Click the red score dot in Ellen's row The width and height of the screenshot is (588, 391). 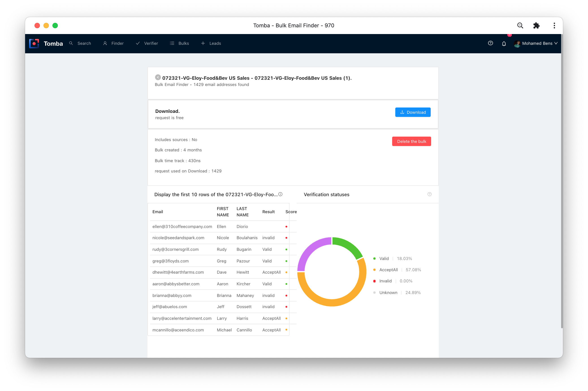[286, 227]
